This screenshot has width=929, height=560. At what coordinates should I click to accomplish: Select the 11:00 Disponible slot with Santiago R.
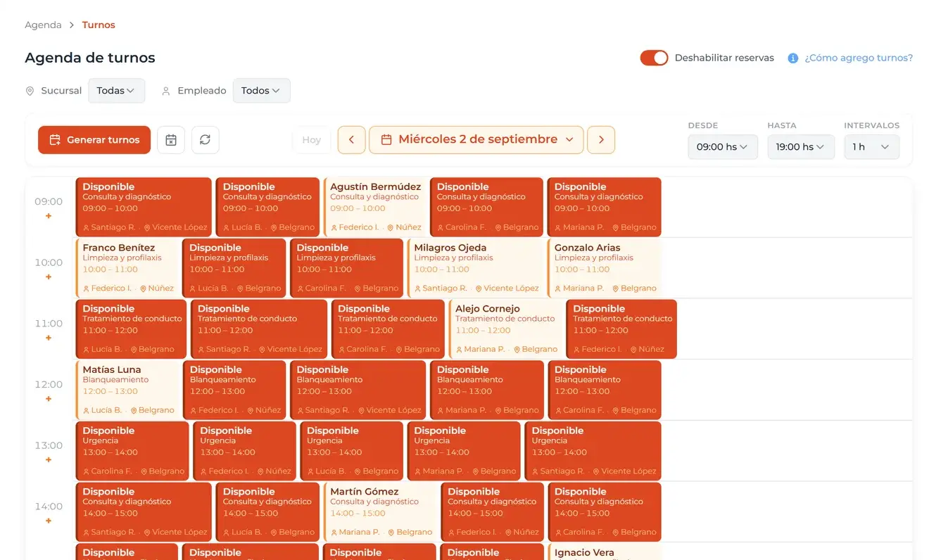point(259,329)
